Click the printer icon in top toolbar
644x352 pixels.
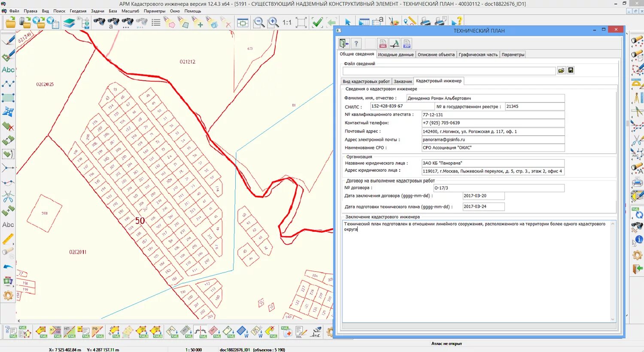(425, 21)
